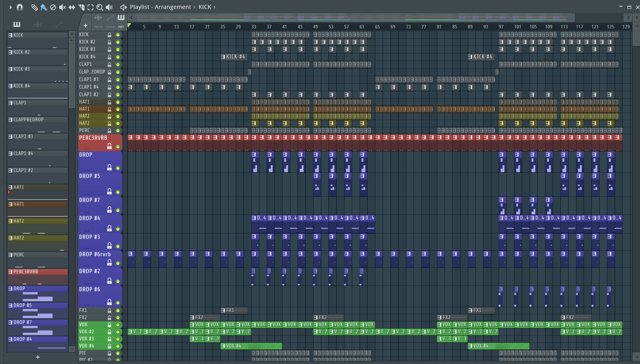The width and height of the screenshot is (640, 364).
Task: Click the song start position marker
Action: [x=129, y=25]
